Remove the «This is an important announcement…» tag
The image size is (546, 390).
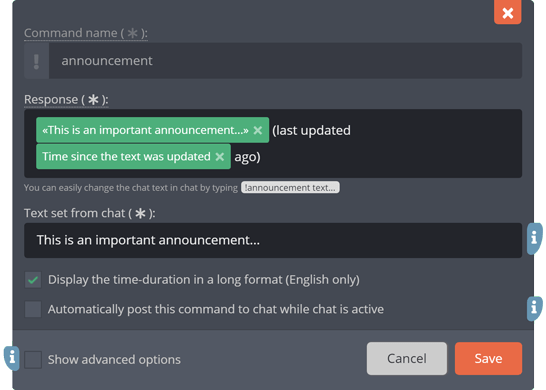point(258,130)
